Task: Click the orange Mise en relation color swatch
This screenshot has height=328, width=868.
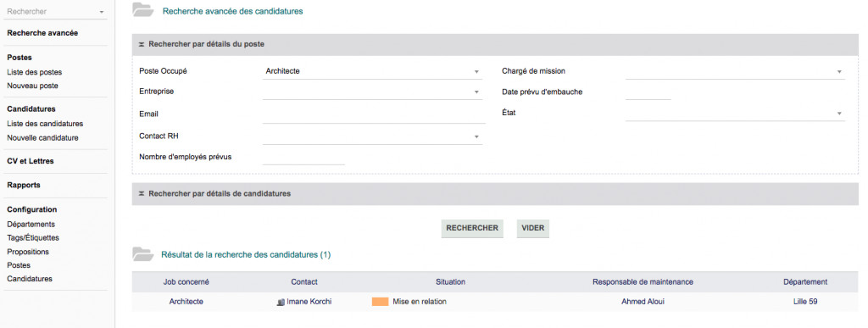Action: pos(381,302)
